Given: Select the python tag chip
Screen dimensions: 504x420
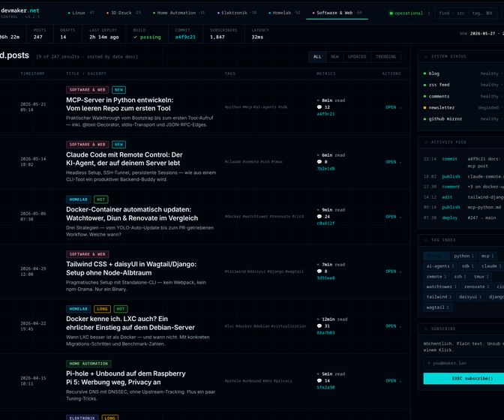Looking at the screenshot, I should (463, 256).
